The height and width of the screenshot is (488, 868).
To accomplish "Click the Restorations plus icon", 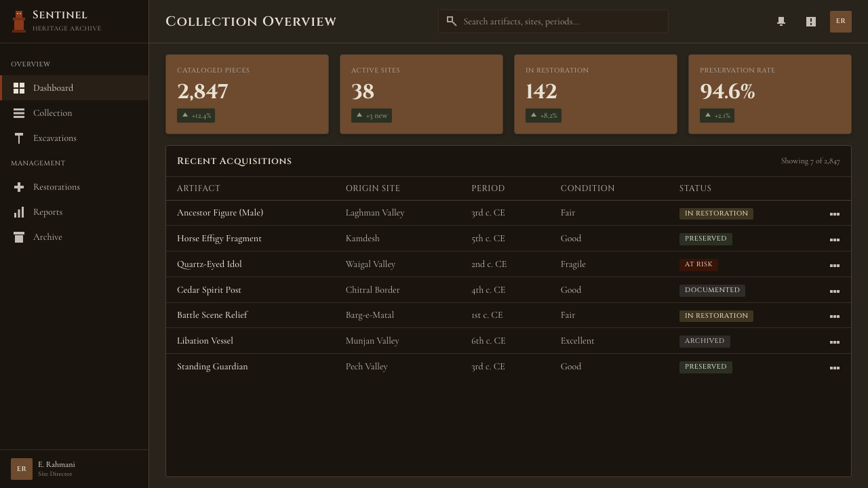I will coord(19,187).
